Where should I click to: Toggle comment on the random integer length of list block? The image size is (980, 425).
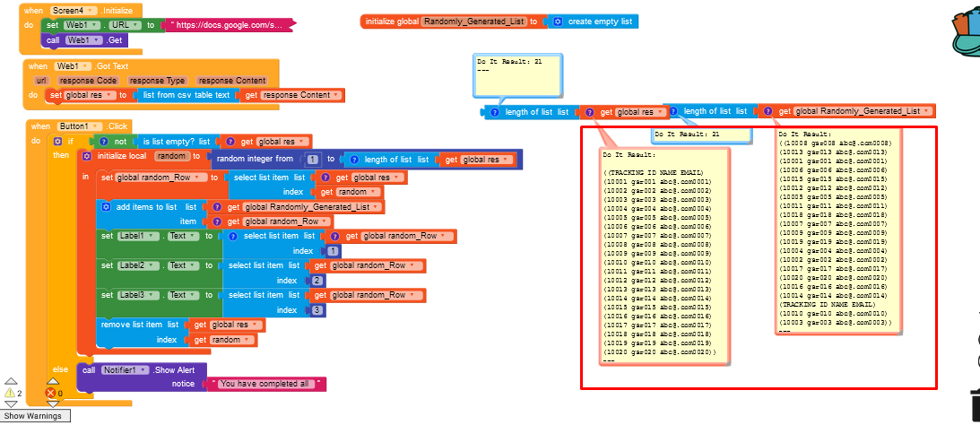tap(350, 160)
